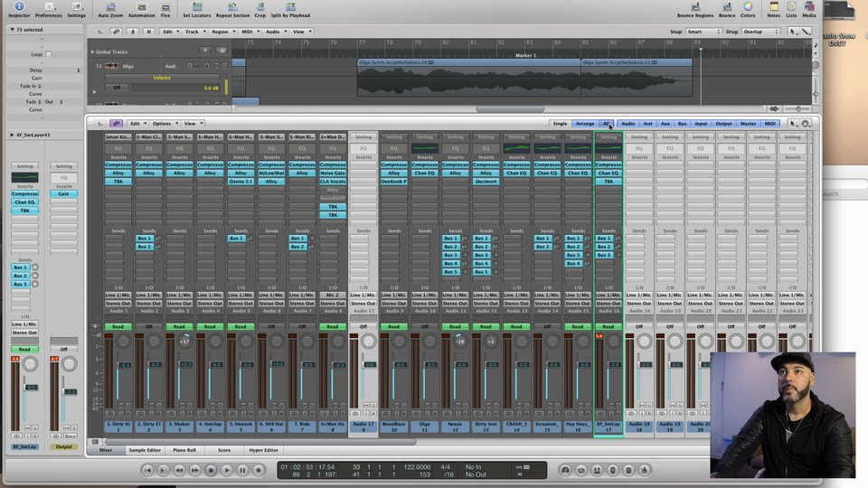
Task: Open Preferences in the toolbar
Action: pos(49,8)
